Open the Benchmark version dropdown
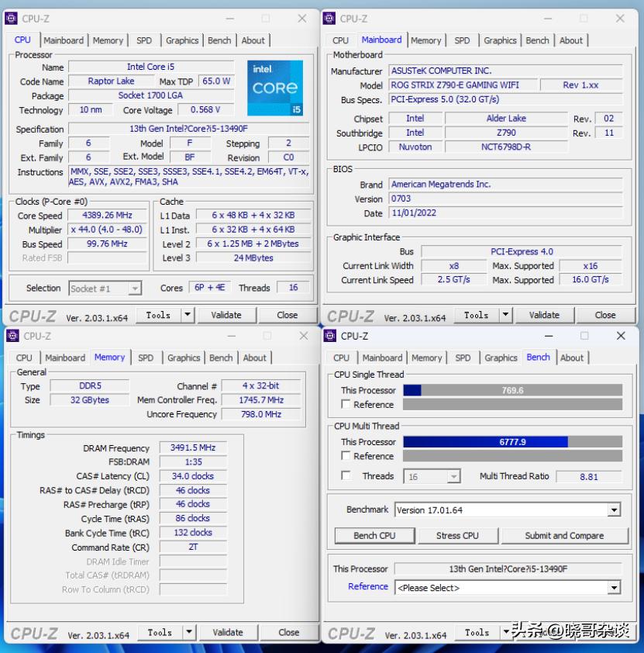The image size is (644, 653). (614, 510)
